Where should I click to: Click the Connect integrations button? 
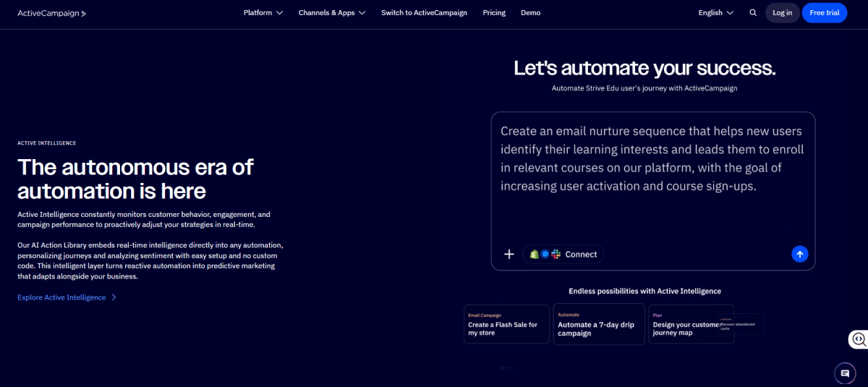(x=563, y=254)
